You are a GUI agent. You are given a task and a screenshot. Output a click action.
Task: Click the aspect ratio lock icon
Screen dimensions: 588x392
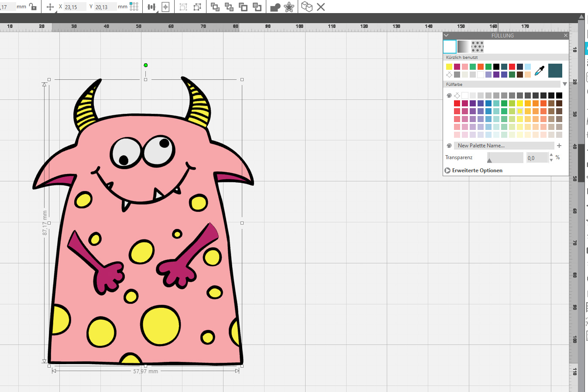pos(33,7)
